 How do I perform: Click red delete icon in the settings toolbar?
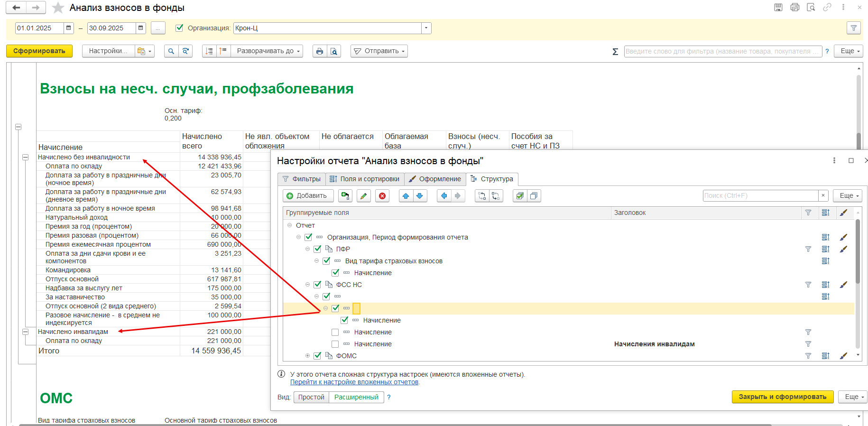pyautogui.click(x=382, y=196)
